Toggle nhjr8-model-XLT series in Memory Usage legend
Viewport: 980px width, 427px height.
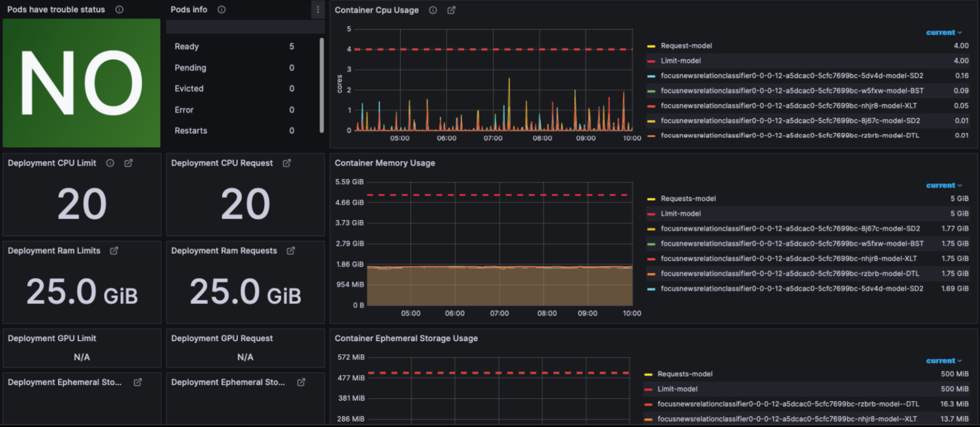789,259
